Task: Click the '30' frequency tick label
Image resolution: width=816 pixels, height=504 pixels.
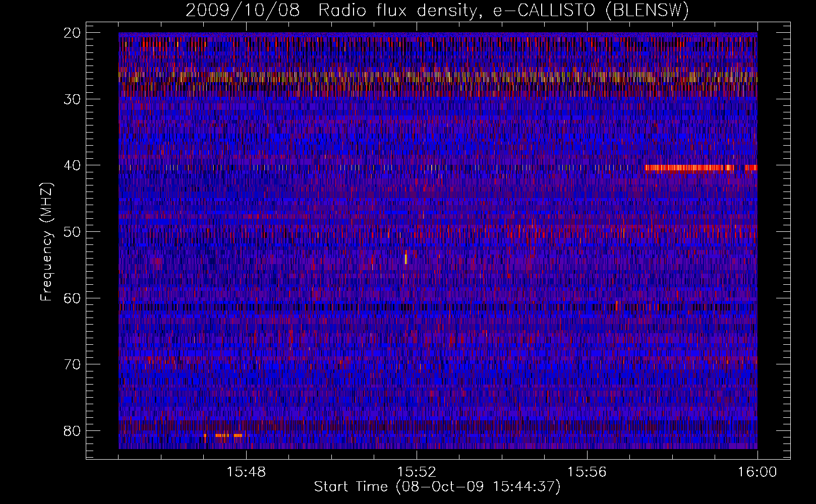Action: [73, 99]
